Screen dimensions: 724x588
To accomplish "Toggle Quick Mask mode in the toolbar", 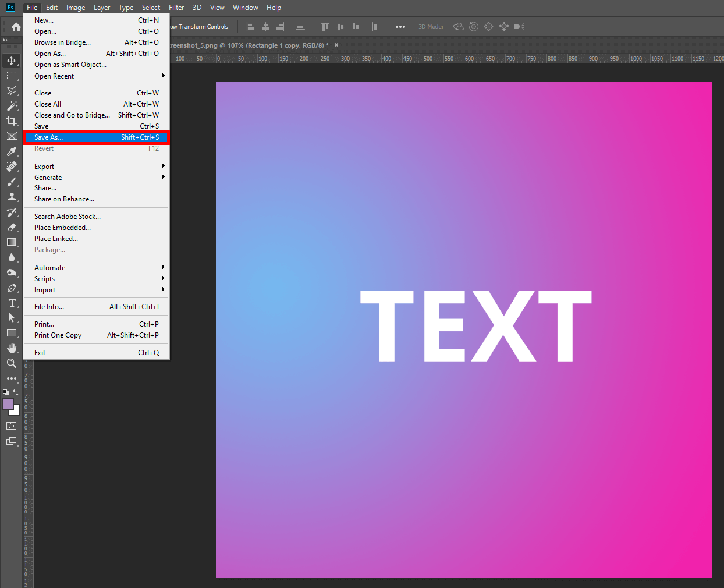I will tap(11, 426).
